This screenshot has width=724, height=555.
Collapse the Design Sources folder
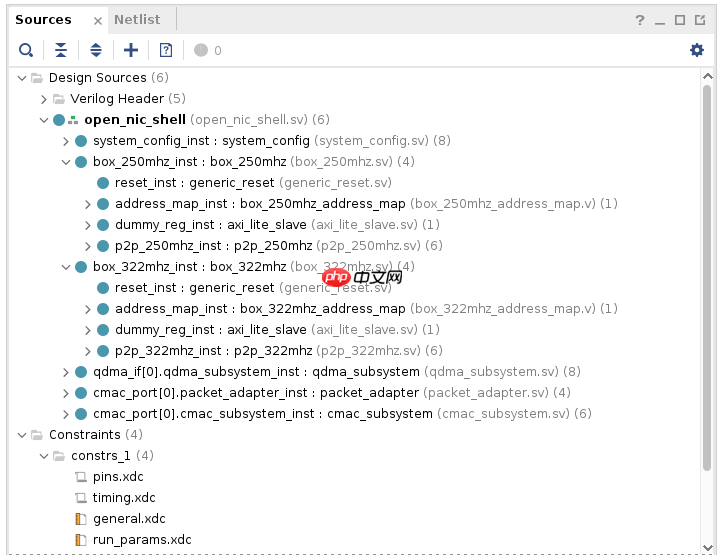[x=23, y=78]
